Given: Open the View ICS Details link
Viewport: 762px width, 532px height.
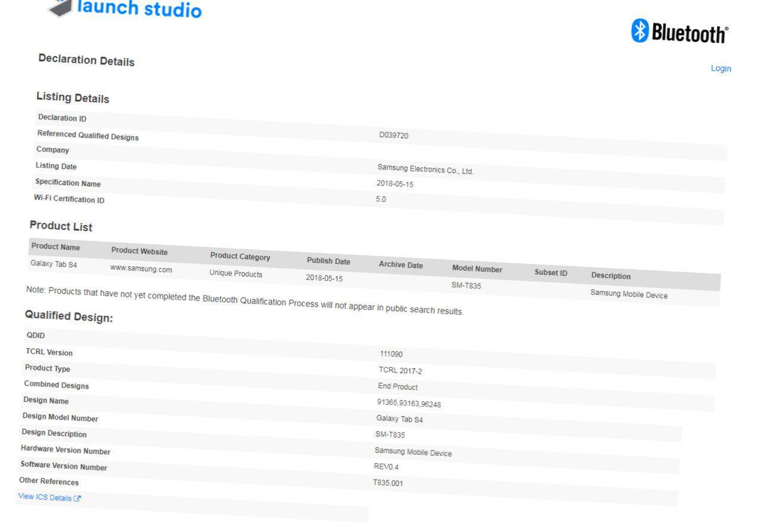Looking at the screenshot, I should [x=50, y=497].
